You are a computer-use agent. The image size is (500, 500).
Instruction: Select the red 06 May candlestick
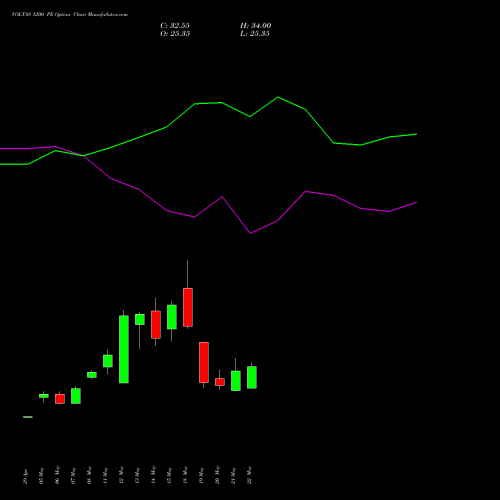tap(60, 399)
